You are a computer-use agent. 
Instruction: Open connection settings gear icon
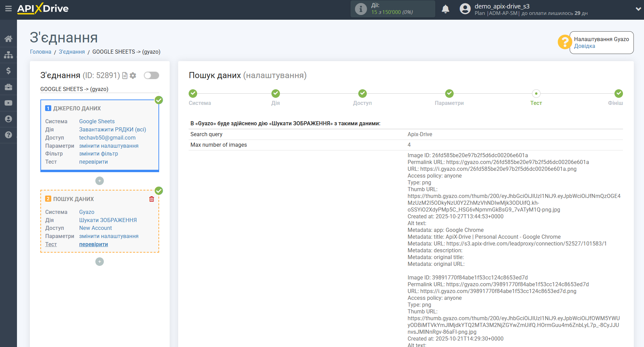(133, 75)
